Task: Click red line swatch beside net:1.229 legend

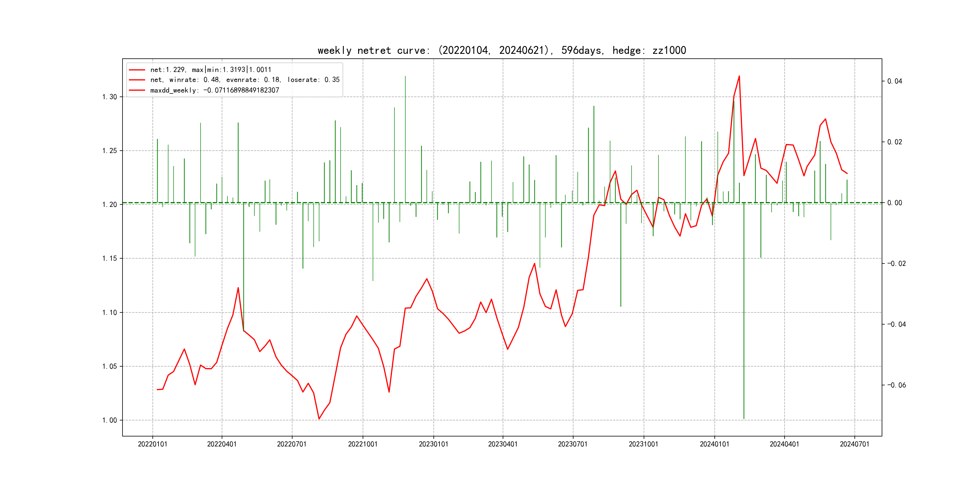Action: (x=137, y=70)
